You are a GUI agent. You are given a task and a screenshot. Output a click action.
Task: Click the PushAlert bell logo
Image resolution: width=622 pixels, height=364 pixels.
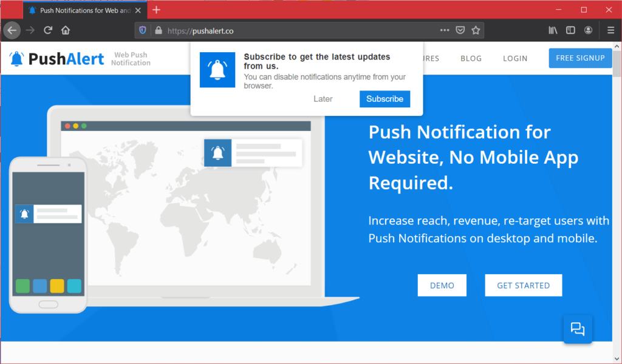pyautogui.click(x=16, y=58)
